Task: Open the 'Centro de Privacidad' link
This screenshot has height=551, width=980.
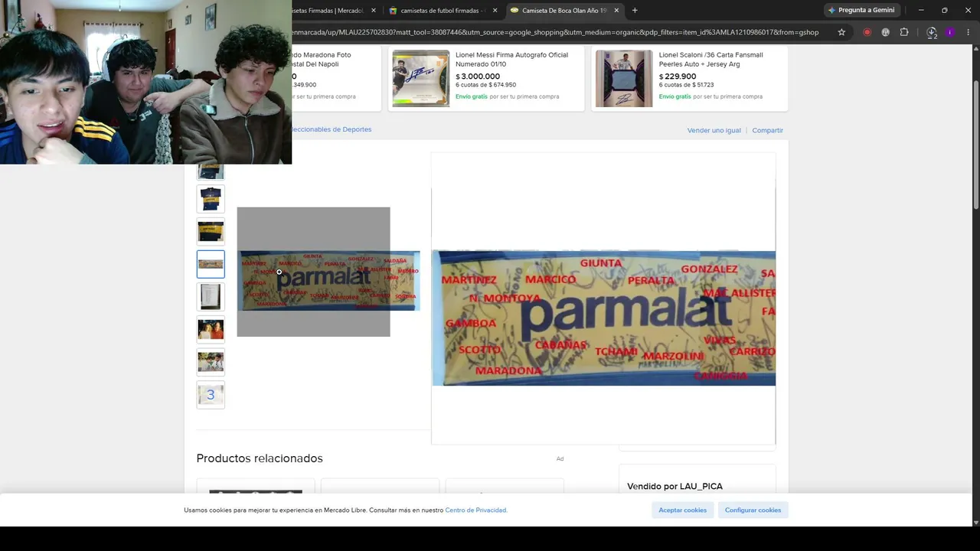Action: pos(475,510)
